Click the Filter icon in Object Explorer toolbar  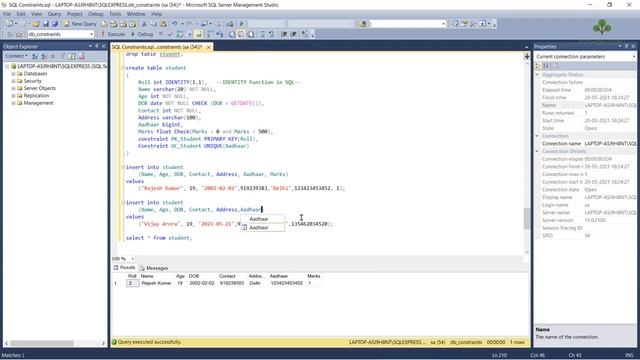62,56
